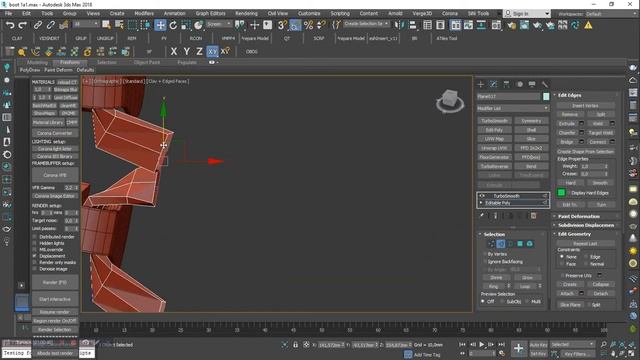Click Create Shape From Selection button

(x=585, y=151)
